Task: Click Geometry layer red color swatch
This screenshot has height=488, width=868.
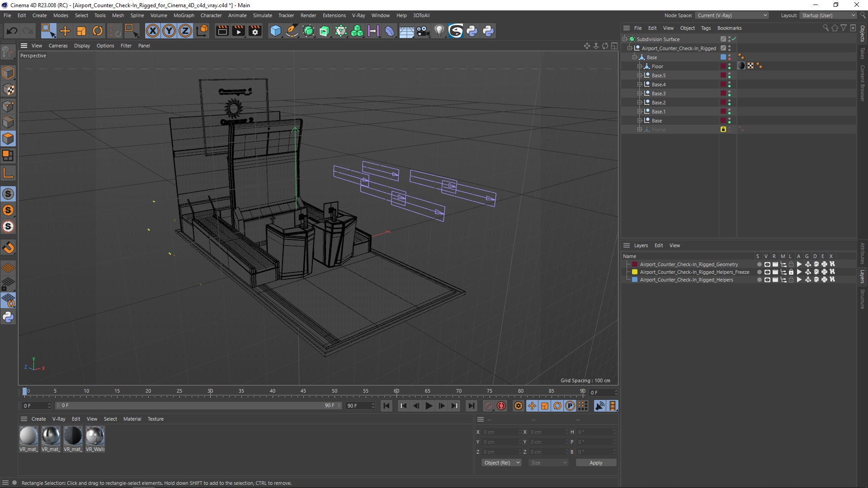Action: tap(635, 264)
